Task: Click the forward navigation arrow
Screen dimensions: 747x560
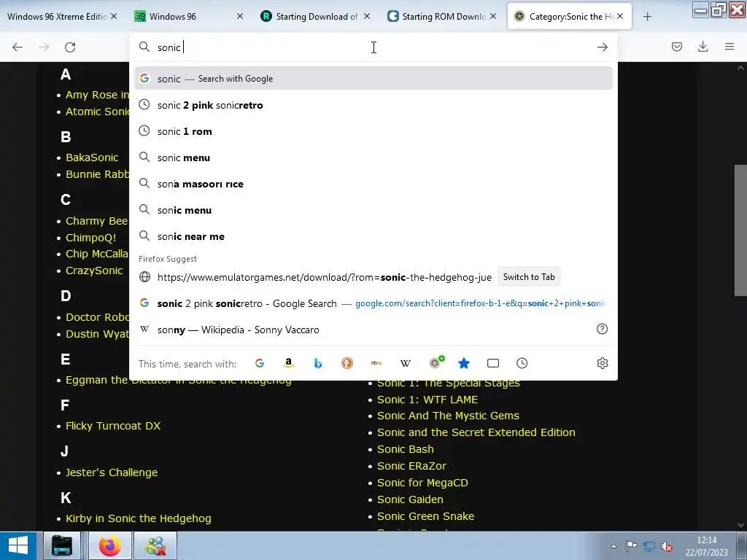Action: tap(44, 47)
